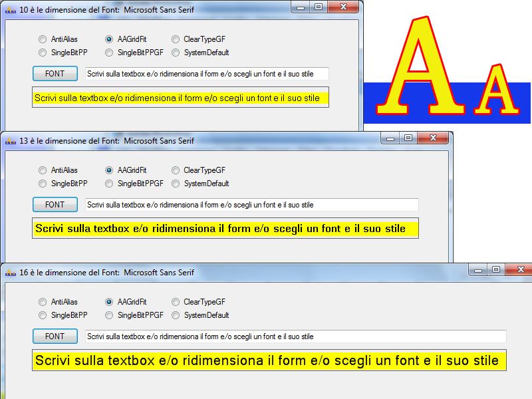The image size is (532, 399).
Task: Click the app icon in the '16 è le dimensione' title bar
Action: click(11, 273)
